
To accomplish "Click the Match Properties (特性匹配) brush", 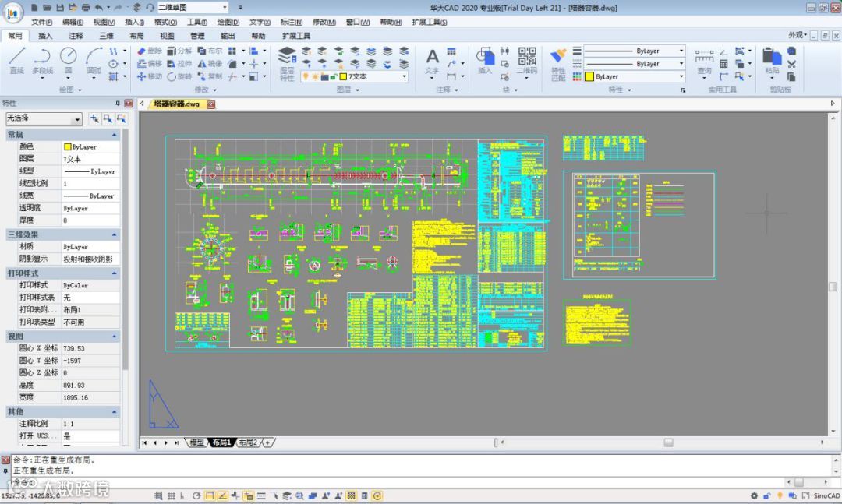I will pyautogui.click(x=558, y=65).
